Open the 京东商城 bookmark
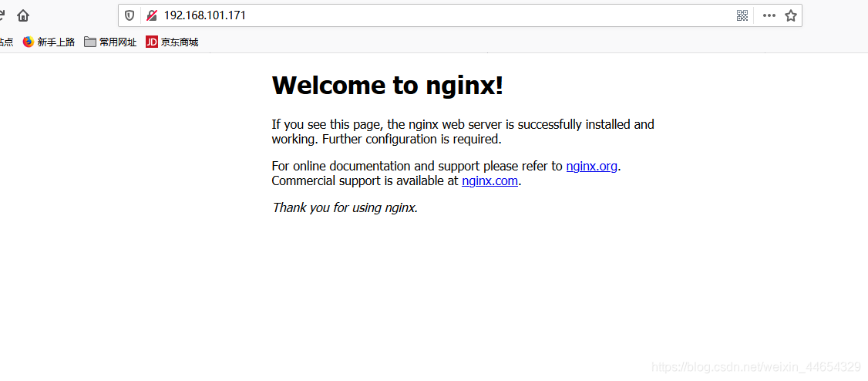 click(172, 42)
